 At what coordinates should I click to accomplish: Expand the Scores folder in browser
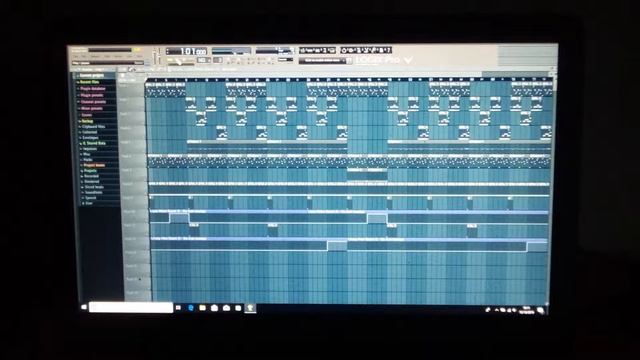(x=87, y=115)
